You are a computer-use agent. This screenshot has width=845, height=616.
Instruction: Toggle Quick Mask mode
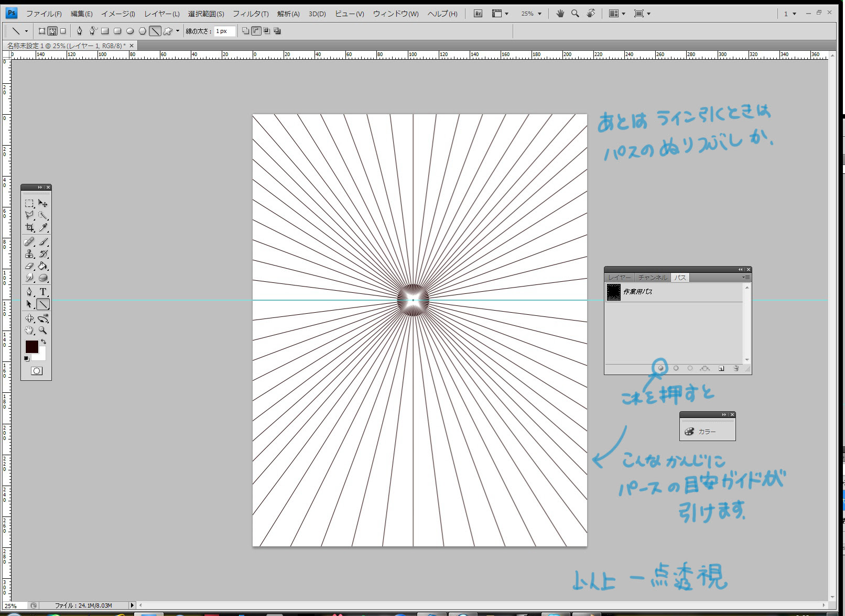click(x=36, y=371)
